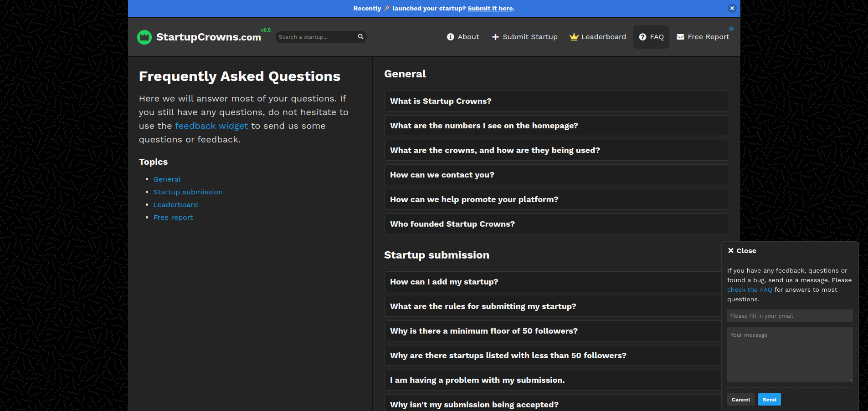Send the feedback message
Image resolution: width=868 pixels, height=411 pixels.
(769, 400)
